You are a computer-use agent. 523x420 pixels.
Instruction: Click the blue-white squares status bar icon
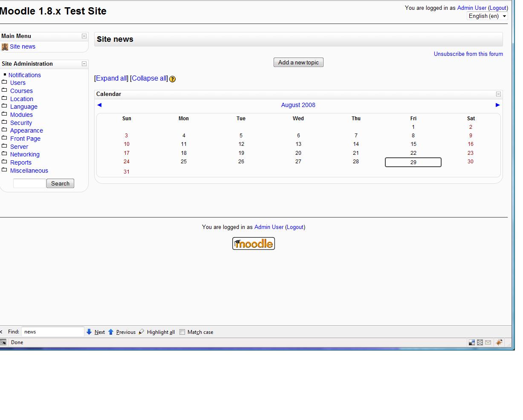[472, 342]
